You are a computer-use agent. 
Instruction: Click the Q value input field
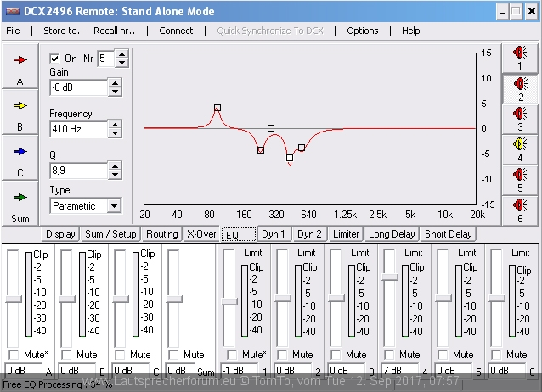click(x=77, y=171)
